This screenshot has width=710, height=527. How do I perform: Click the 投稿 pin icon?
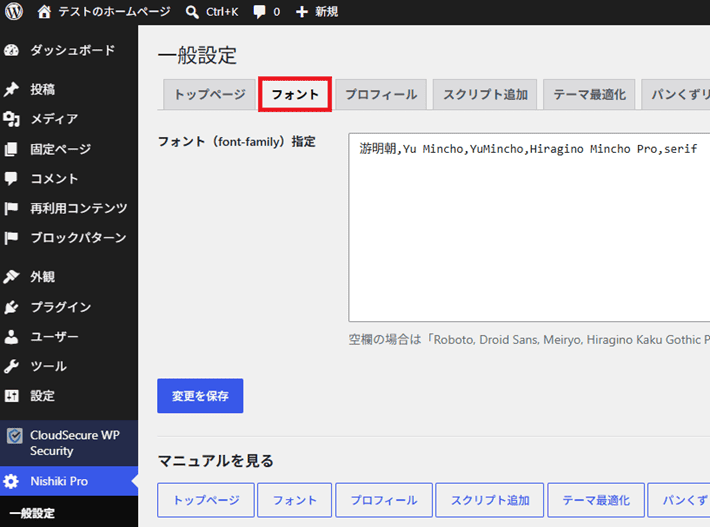pos(11,89)
